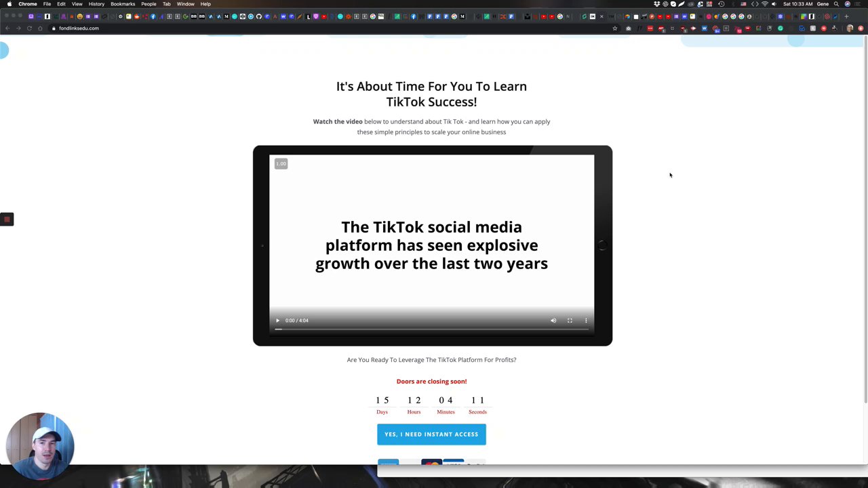The image size is (868, 488).
Task: Open the Edit menu
Action: [61, 4]
